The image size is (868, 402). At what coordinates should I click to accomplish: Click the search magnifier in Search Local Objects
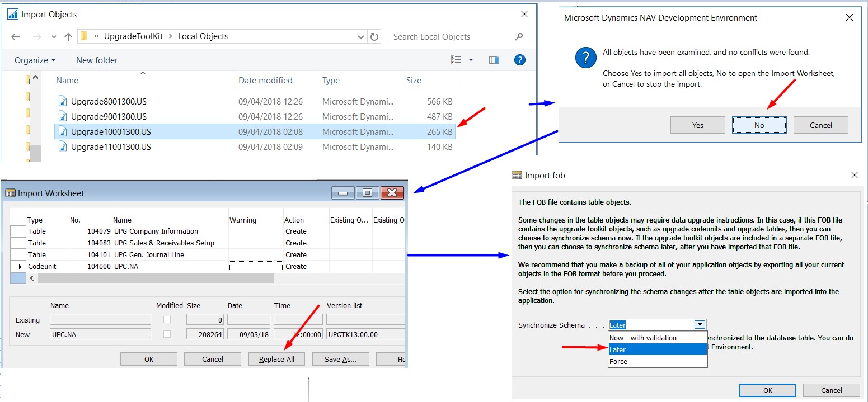(x=519, y=36)
